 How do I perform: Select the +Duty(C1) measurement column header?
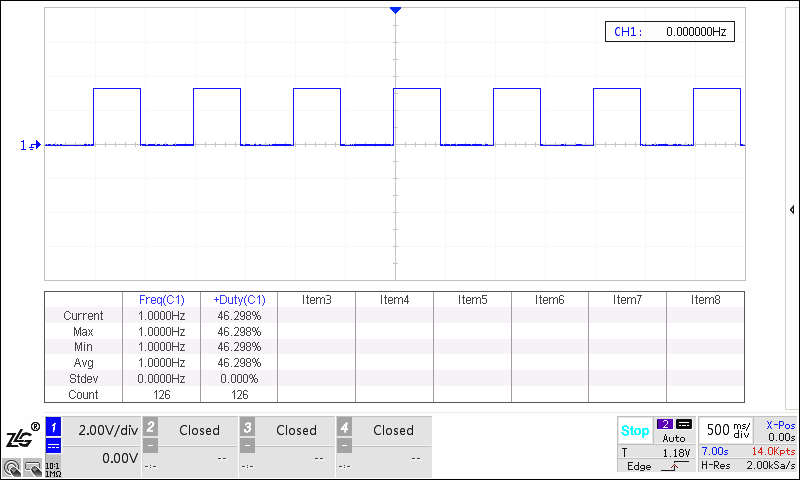pyautogui.click(x=239, y=300)
